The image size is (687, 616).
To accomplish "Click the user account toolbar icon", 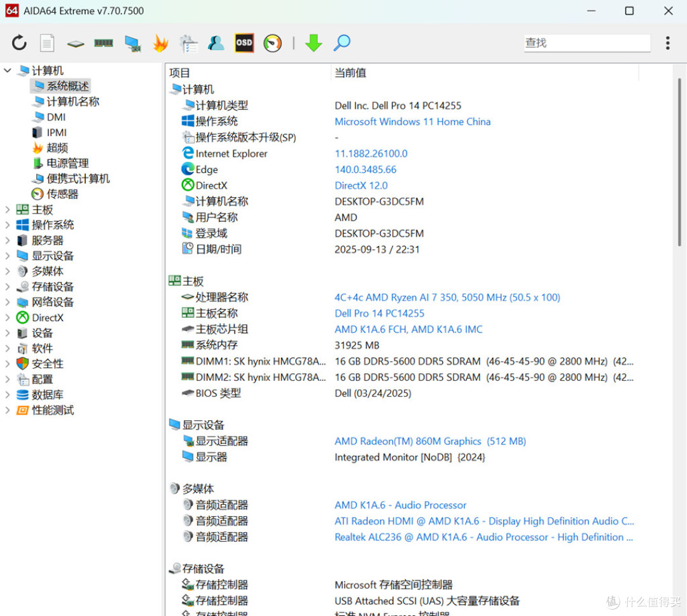I will tap(216, 43).
